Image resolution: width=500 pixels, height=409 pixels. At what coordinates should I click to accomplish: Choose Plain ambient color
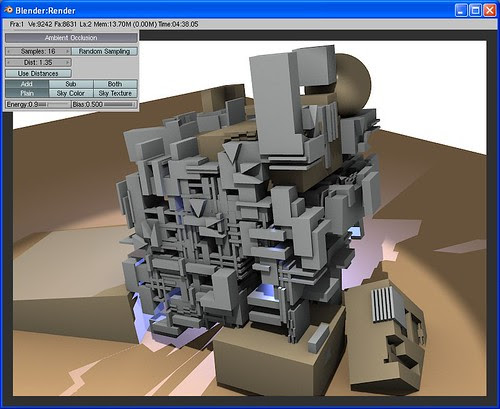click(x=27, y=93)
